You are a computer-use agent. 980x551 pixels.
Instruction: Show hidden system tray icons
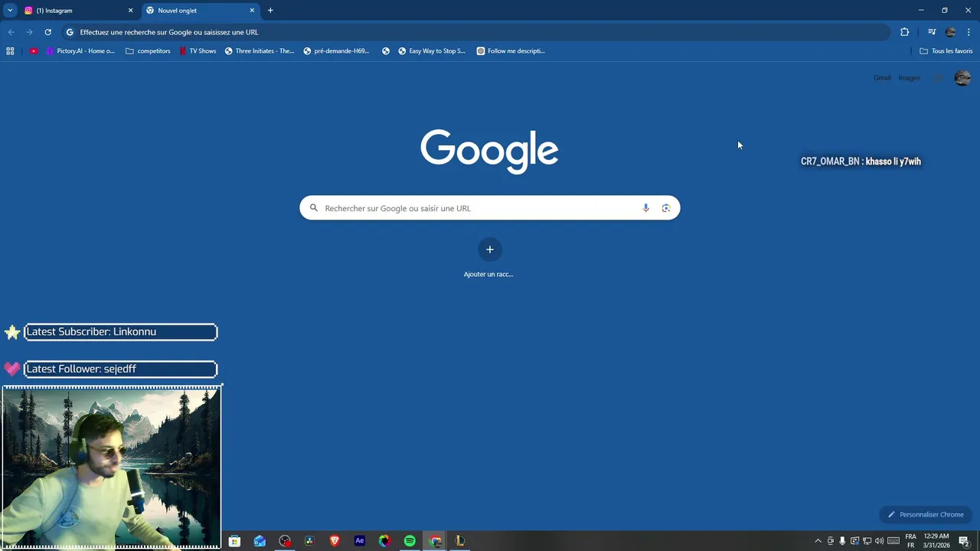818,541
